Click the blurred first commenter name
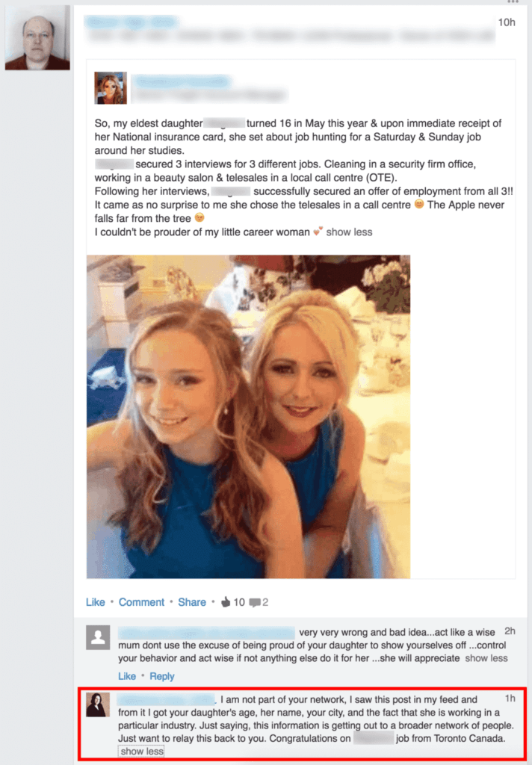Viewport: 532px width, 765px height. coord(206,633)
